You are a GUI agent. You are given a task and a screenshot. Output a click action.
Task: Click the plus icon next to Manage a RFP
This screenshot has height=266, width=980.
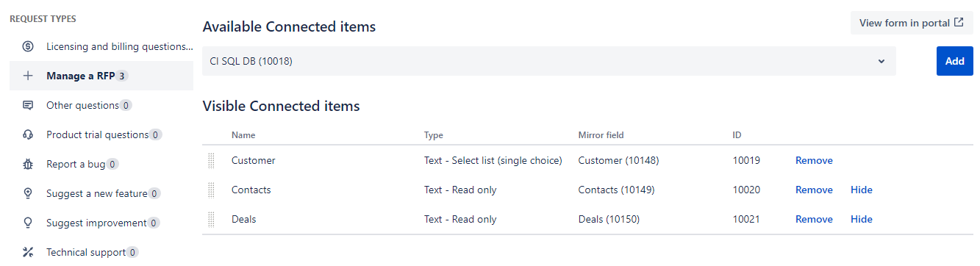point(28,76)
